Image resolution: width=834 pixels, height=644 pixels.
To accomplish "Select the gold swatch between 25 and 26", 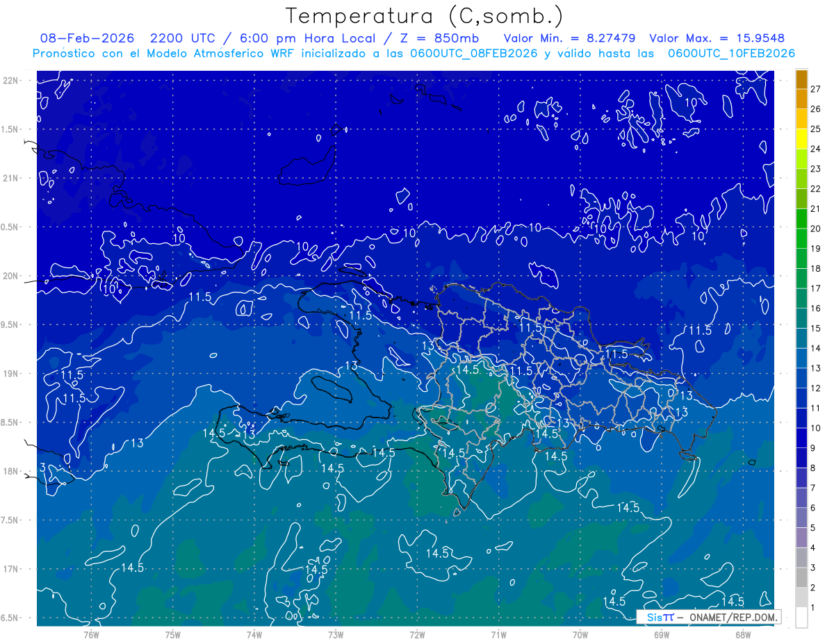I will click(x=801, y=119).
